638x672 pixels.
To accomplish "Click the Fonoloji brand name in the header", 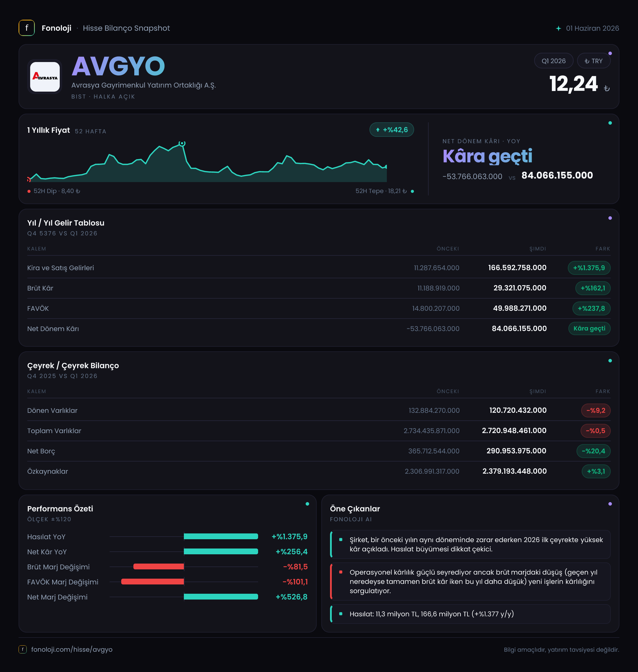I will [57, 28].
